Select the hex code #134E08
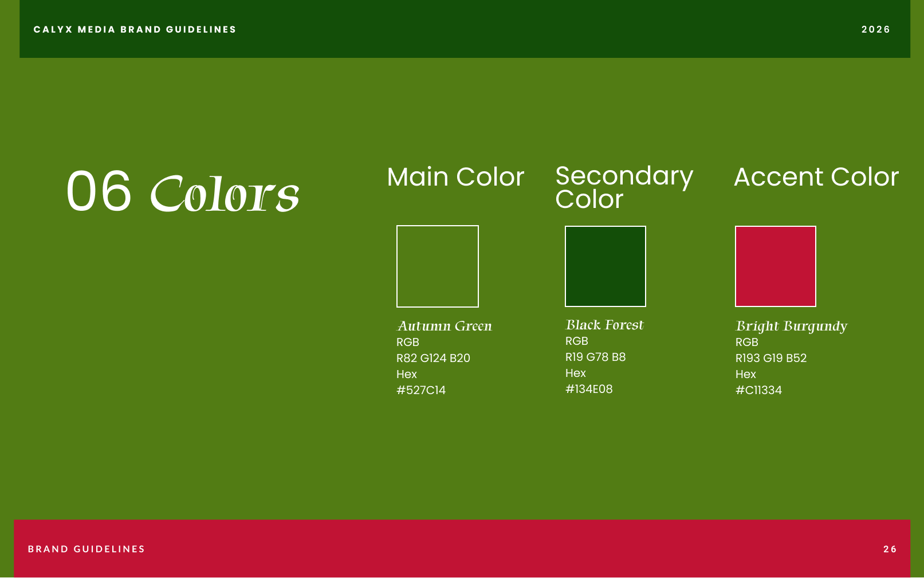Image resolution: width=924 pixels, height=578 pixels. [x=589, y=389]
